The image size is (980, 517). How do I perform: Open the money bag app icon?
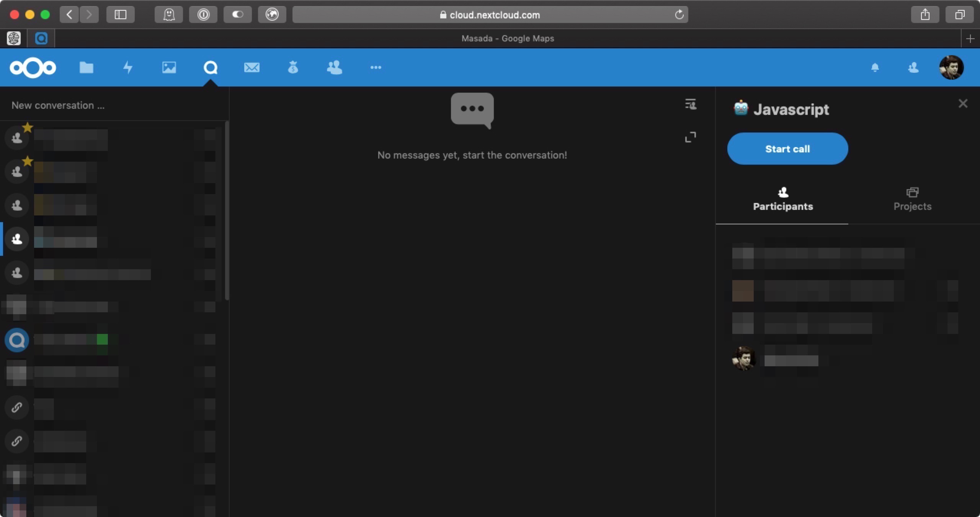293,67
